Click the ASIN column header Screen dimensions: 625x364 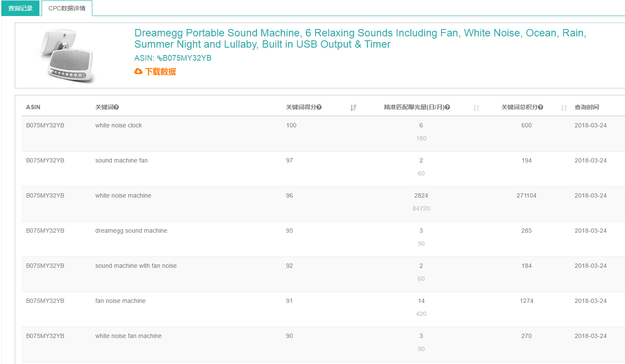tap(33, 107)
